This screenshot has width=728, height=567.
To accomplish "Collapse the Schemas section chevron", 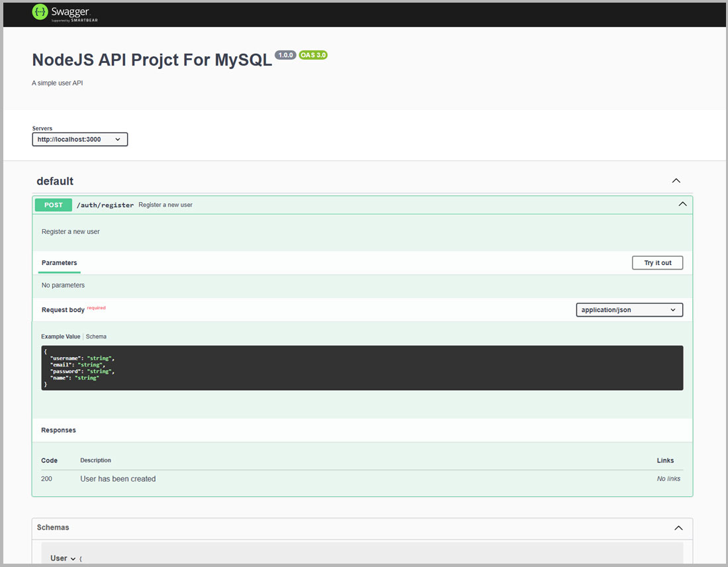I will point(678,528).
